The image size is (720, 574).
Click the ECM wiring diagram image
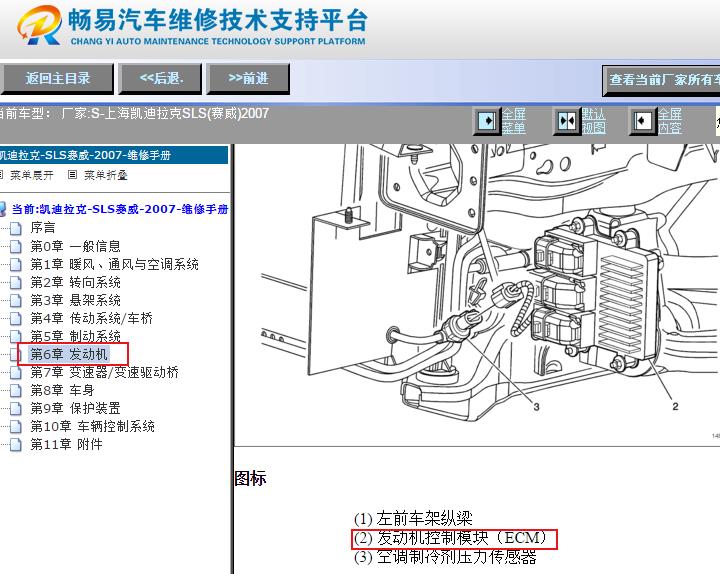point(478,294)
